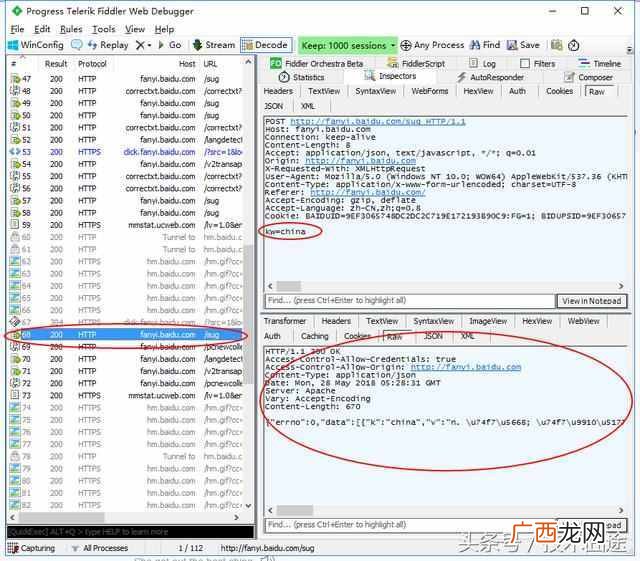The height and width of the screenshot is (561, 640).
Task: Select response ImageView tab
Action: (x=488, y=321)
